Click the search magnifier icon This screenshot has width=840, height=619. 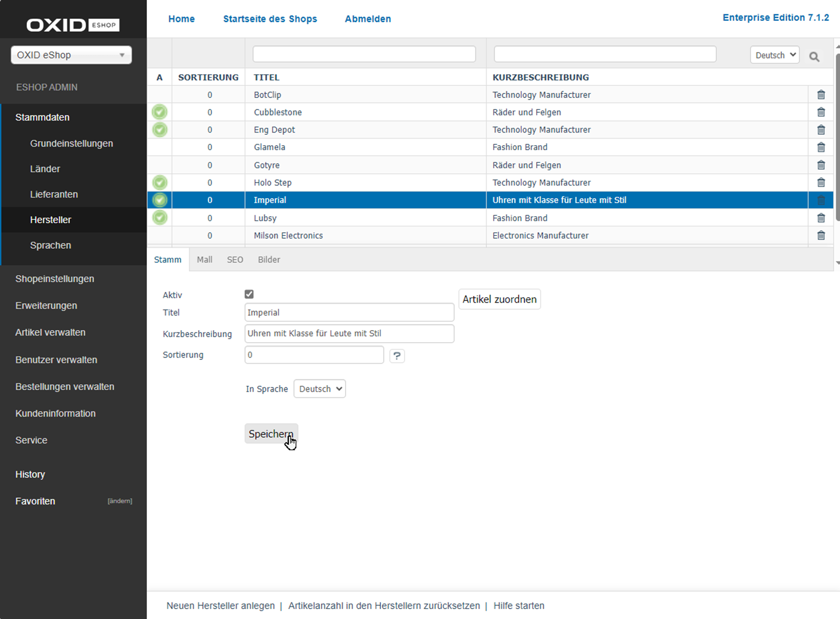point(814,56)
